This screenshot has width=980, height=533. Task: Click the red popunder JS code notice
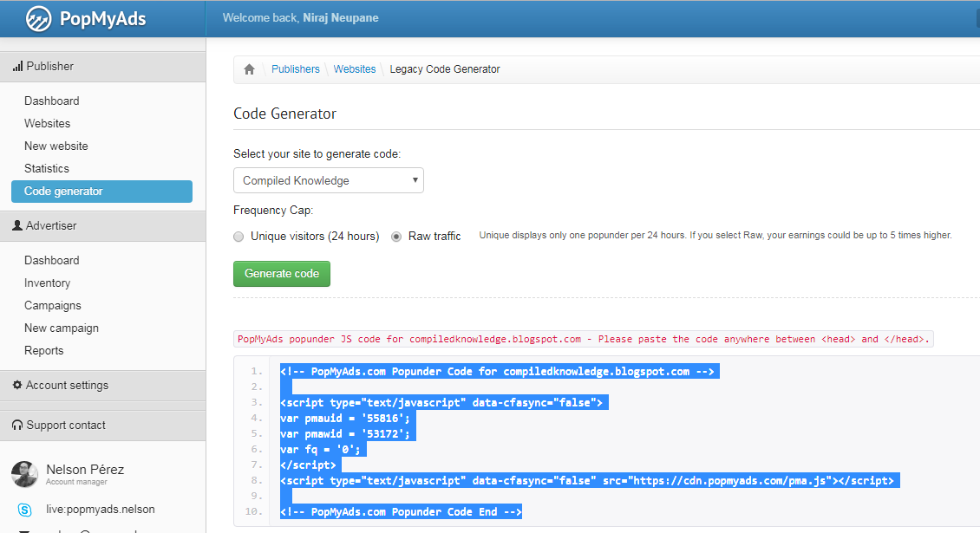583,339
